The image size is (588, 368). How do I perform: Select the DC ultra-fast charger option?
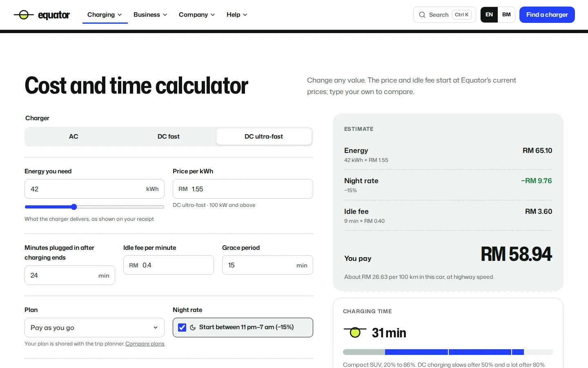point(264,137)
